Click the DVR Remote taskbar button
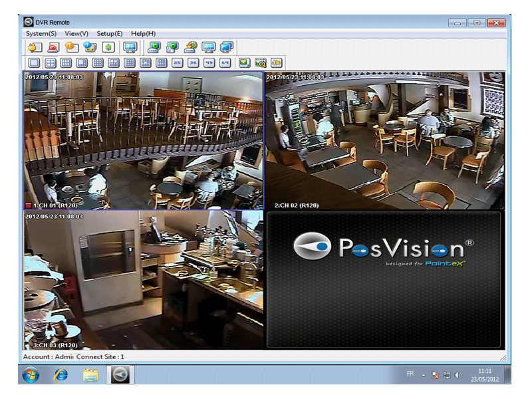This screenshot has height=399, width=532. coord(120,374)
